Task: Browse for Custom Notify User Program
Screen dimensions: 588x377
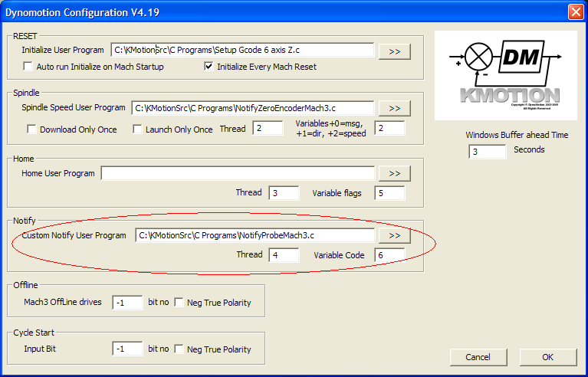Action: pyautogui.click(x=395, y=236)
